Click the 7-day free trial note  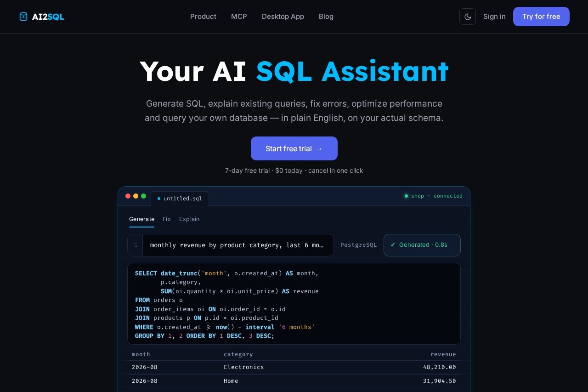point(294,170)
